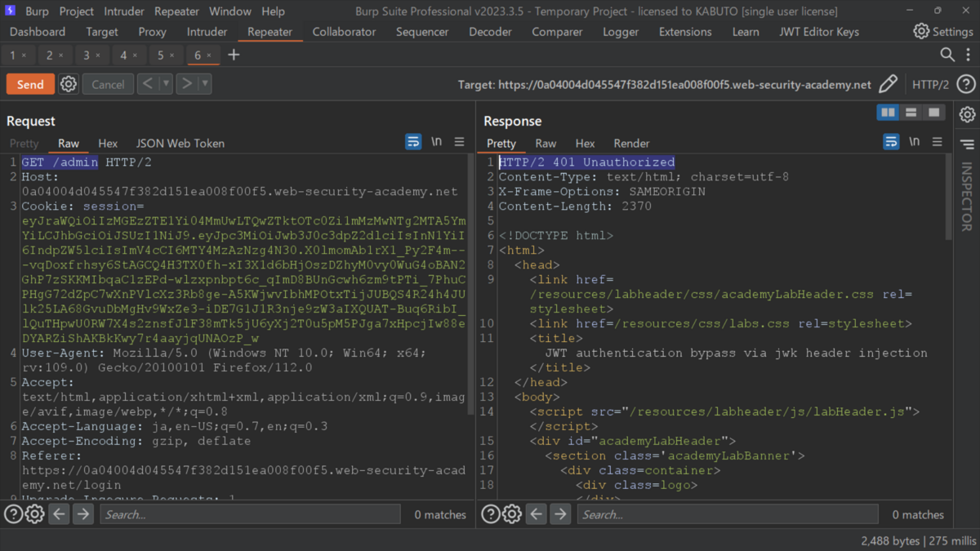Open Burp Settings
980x551 pixels.
tap(943, 32)
